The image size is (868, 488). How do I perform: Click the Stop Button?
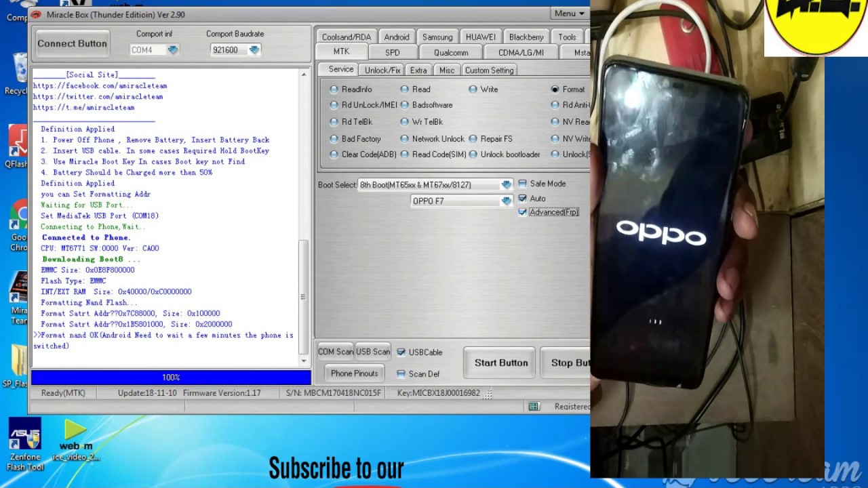coord(566,363)
